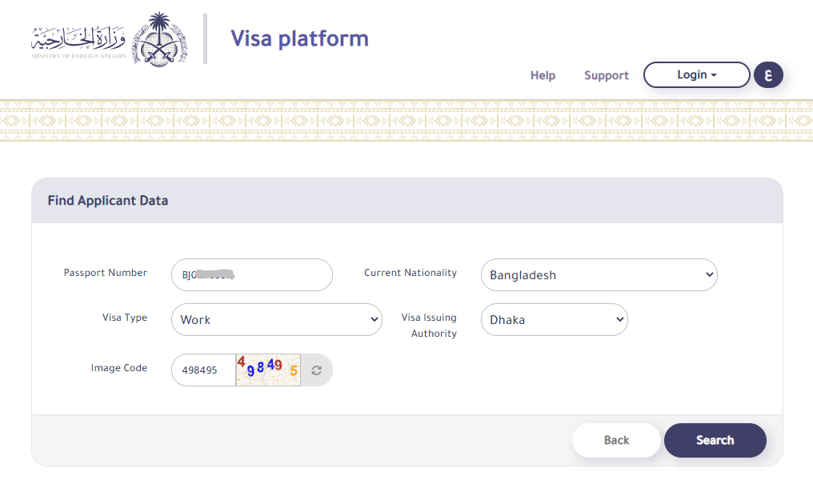The height and width of the screenshot is (504, 813).
Task: Click the Visa platform logo text
Action: (x=299, y=38)
